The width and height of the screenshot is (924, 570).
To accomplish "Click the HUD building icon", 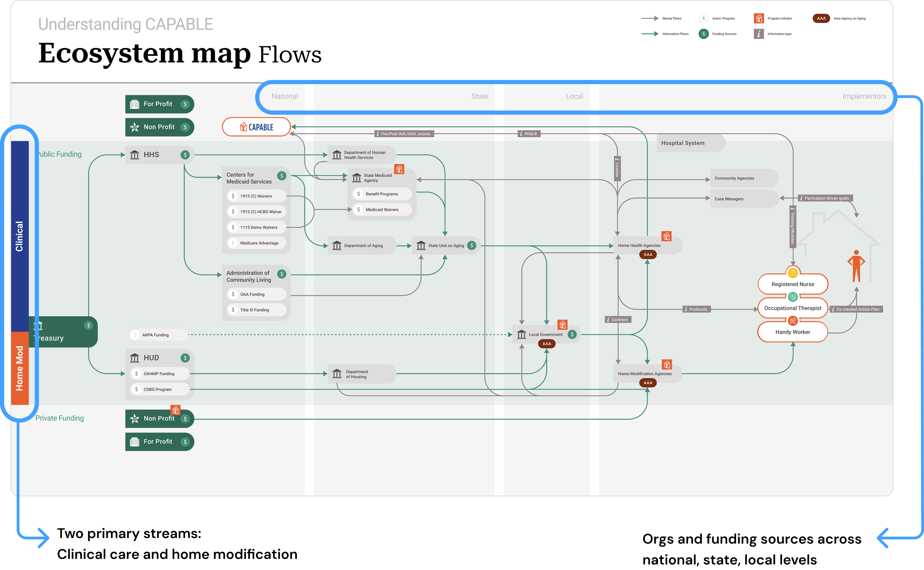I will point(135,358).
